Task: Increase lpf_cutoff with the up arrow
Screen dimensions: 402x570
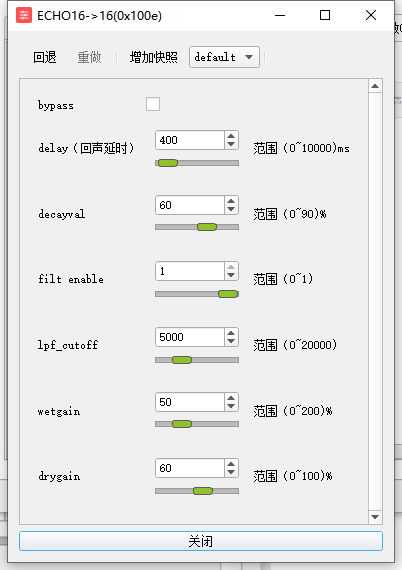Action: click(231, 333)
